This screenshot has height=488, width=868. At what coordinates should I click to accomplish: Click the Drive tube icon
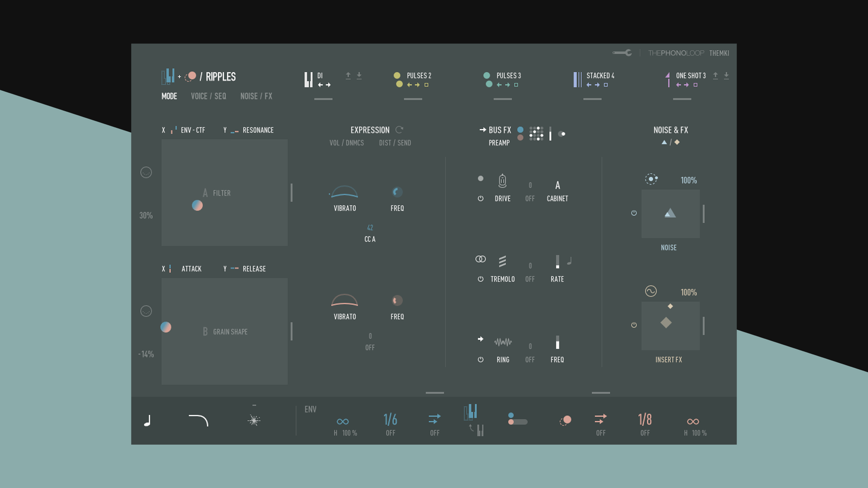click(x=502, y=181)
